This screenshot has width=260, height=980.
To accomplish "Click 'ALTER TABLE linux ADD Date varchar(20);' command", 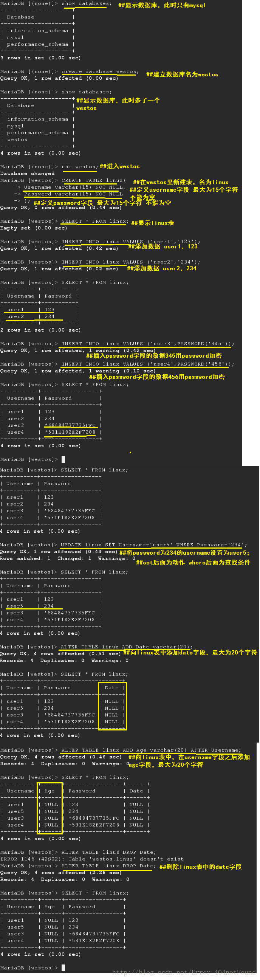I will point(127,647).
